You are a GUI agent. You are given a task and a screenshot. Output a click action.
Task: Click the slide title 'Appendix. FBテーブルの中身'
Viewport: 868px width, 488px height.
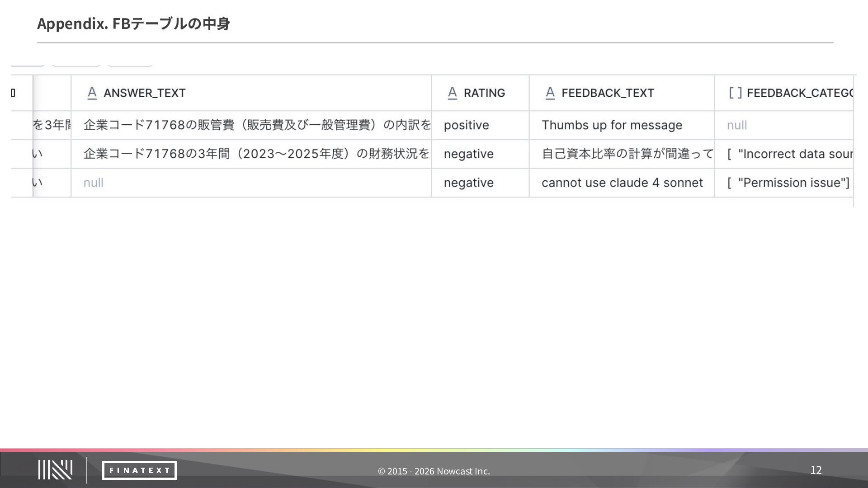tap(134, 23)
